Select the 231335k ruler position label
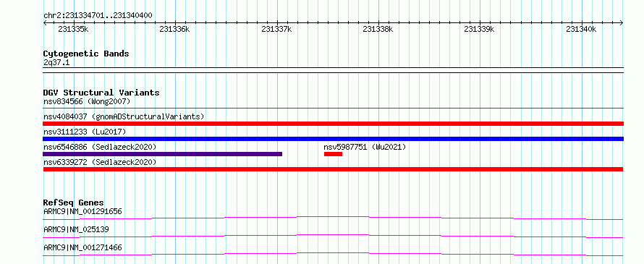The width and height of the screenshot is (644, 264). coord(73,29)
